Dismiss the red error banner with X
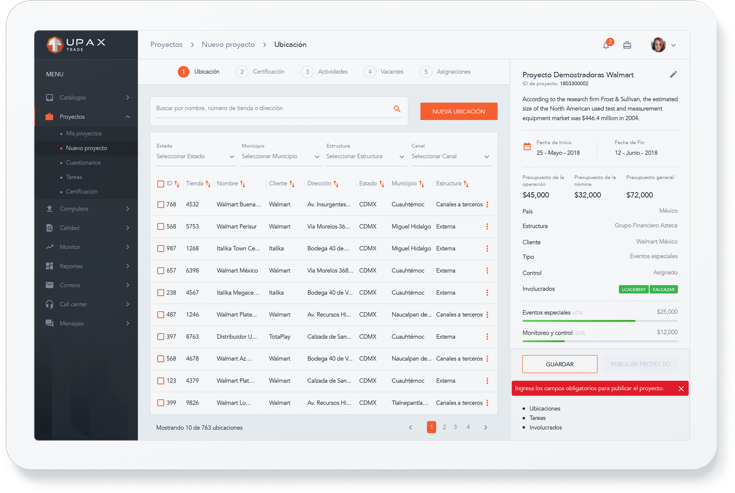The height and width of the screenshot is (493, 735). coord(681,388)
